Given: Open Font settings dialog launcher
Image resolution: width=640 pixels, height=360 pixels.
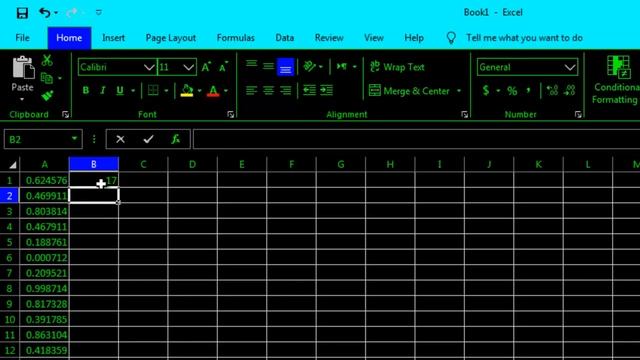Looking at the screenshot, I should (x=231, y=115).
